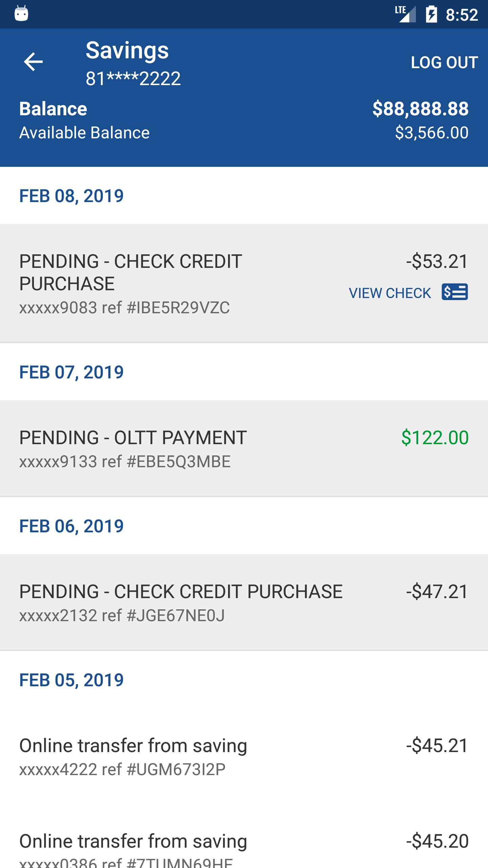
Task: Select the -$45.20 online transfer entry
Action: [244, 848]
